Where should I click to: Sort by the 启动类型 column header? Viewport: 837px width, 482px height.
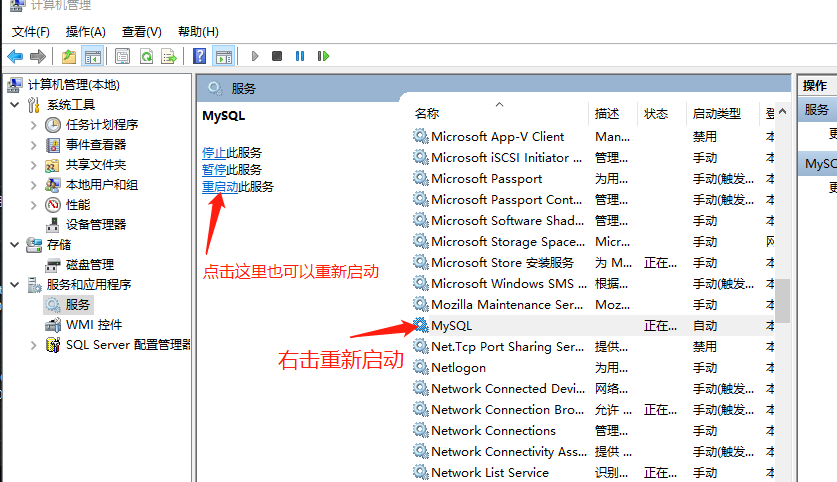(x=722, y=114)
